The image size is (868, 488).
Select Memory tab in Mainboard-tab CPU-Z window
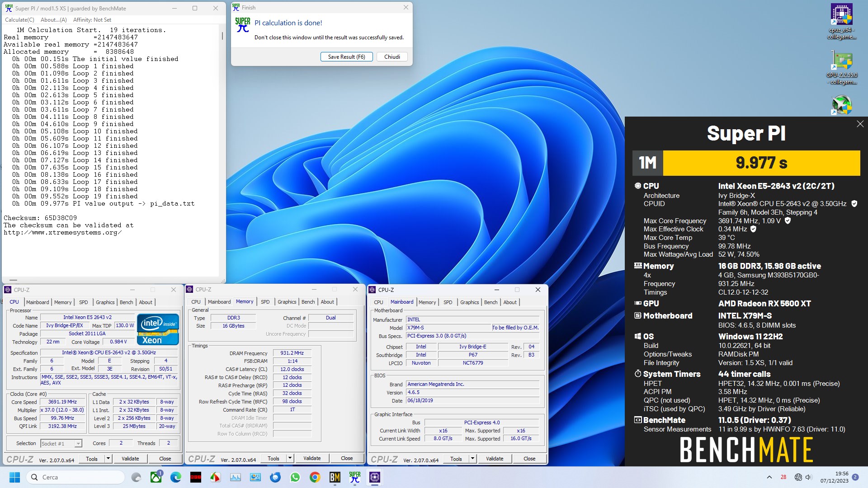coord(427,302)
